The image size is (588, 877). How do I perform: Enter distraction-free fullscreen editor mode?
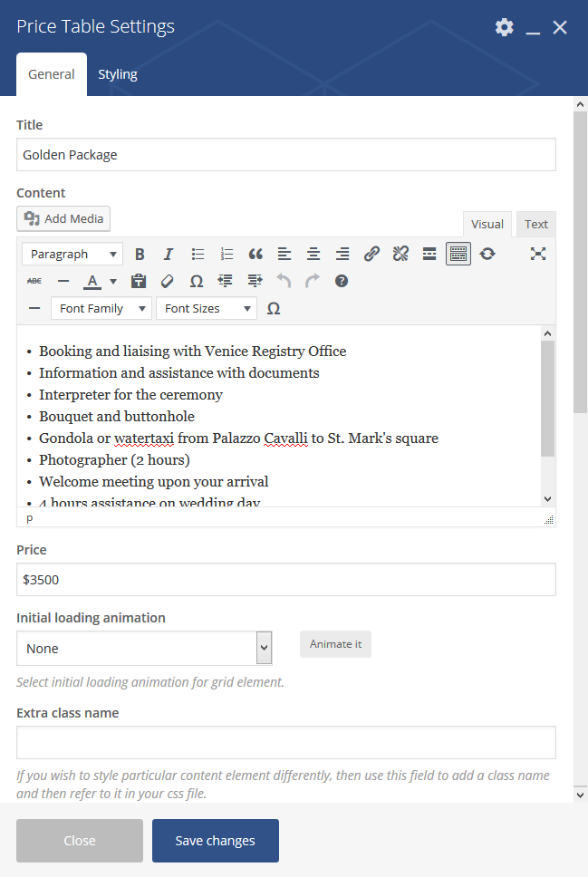(x=538, y=255)
